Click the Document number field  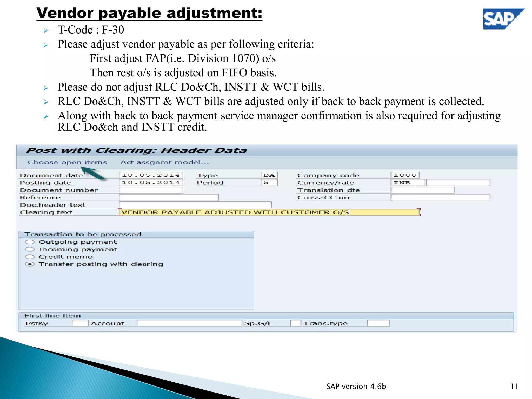(x=151, y=190)
